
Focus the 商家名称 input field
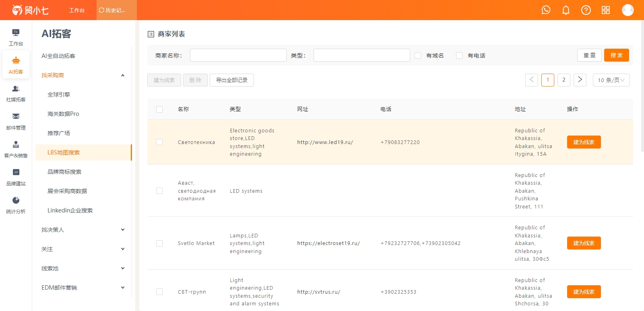tap(238, 55)
